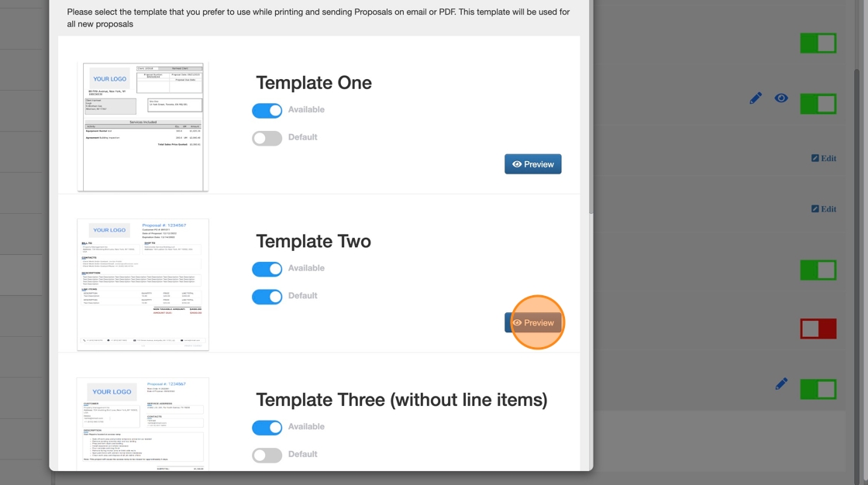Toggle Available switch for Template Three

(267, 427)
